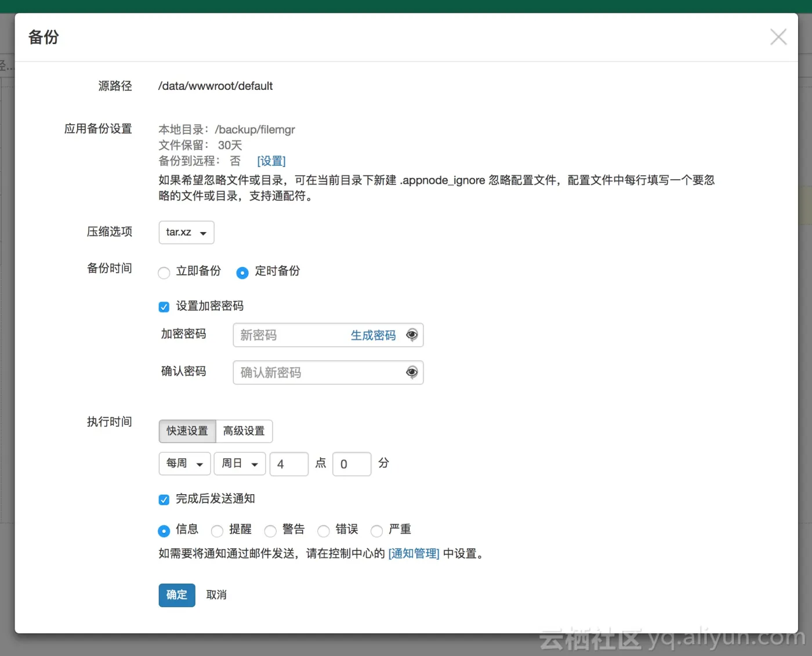Click the hour field showing 4
This screenshot has height=656, width=812.
(289, 464)
